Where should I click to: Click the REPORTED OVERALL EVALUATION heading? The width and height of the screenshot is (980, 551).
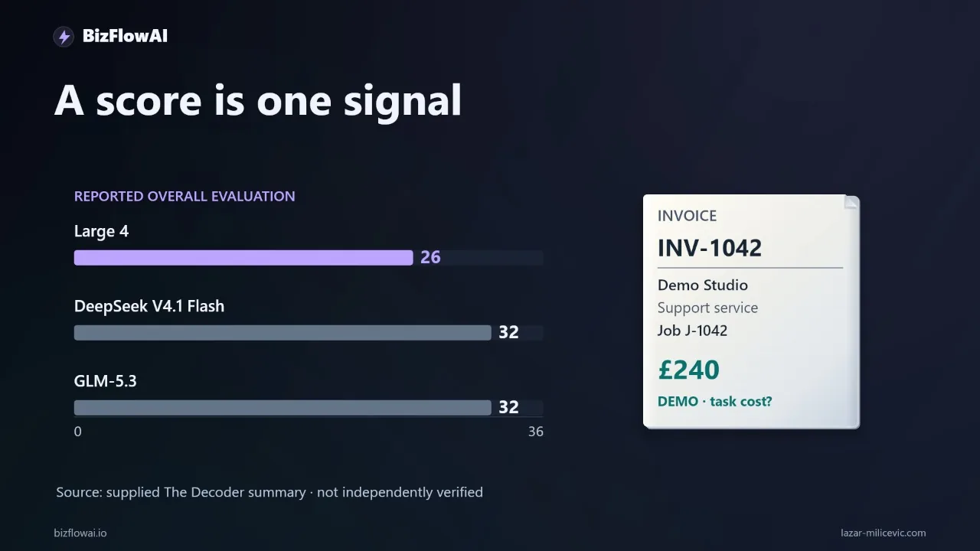[x=185, y=196]
